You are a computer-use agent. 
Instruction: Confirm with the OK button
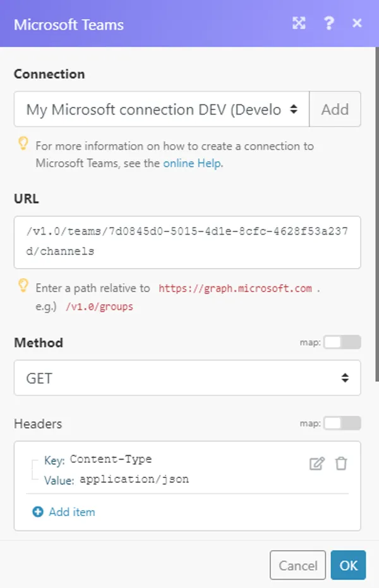tap(348, 565)
